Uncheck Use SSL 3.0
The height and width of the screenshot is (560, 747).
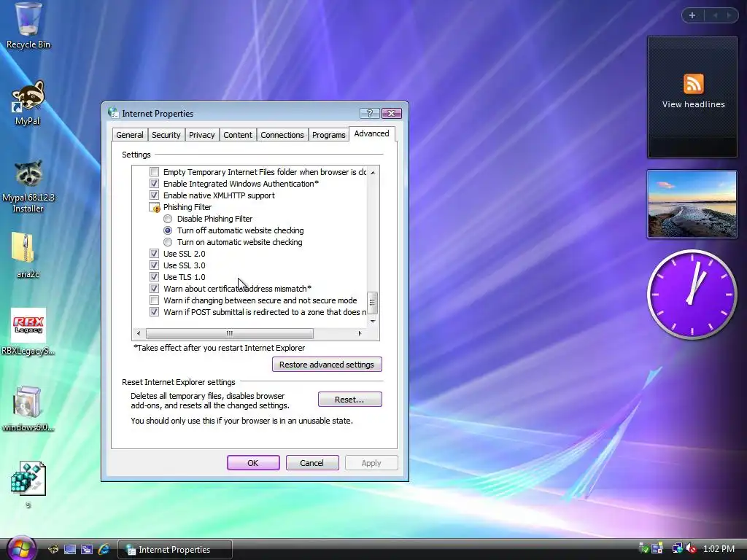tap(154, 265)
